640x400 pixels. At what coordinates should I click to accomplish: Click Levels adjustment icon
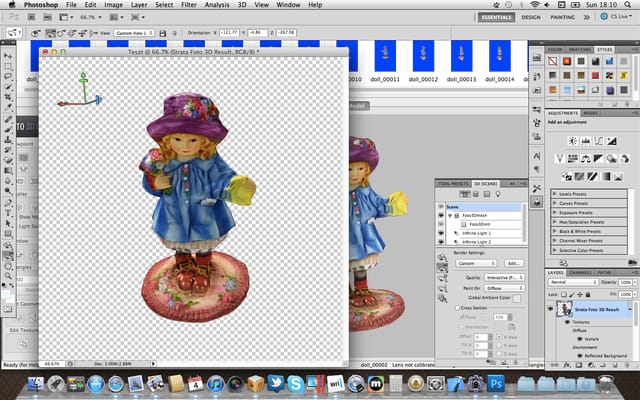coord(585,141)
